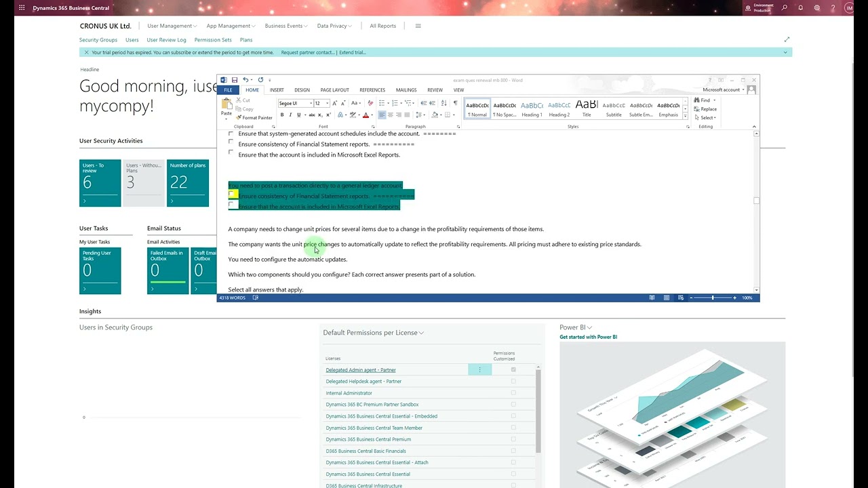This screenshot has height=488, width=868.
Task: Open the User Review Log link
Action: pyautogui.click(x=166, y=40)
